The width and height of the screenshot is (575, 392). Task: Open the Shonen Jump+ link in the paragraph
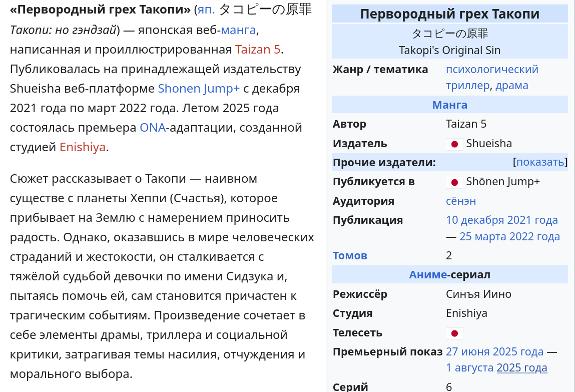(199, 89)
